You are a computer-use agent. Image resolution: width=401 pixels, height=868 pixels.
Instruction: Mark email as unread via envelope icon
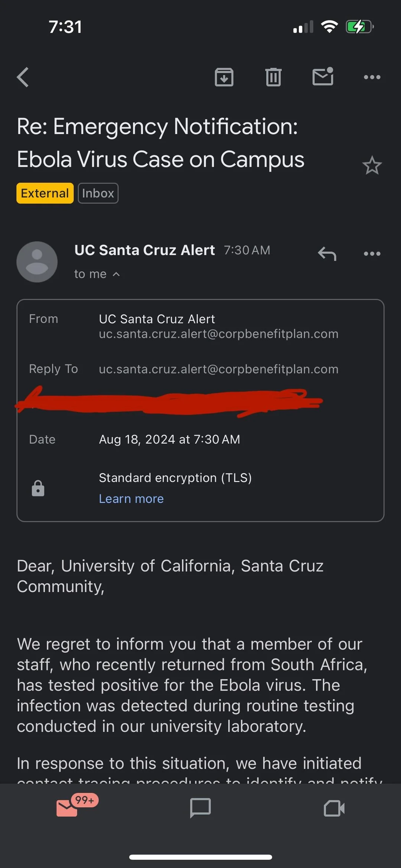(x=323, y=77)
